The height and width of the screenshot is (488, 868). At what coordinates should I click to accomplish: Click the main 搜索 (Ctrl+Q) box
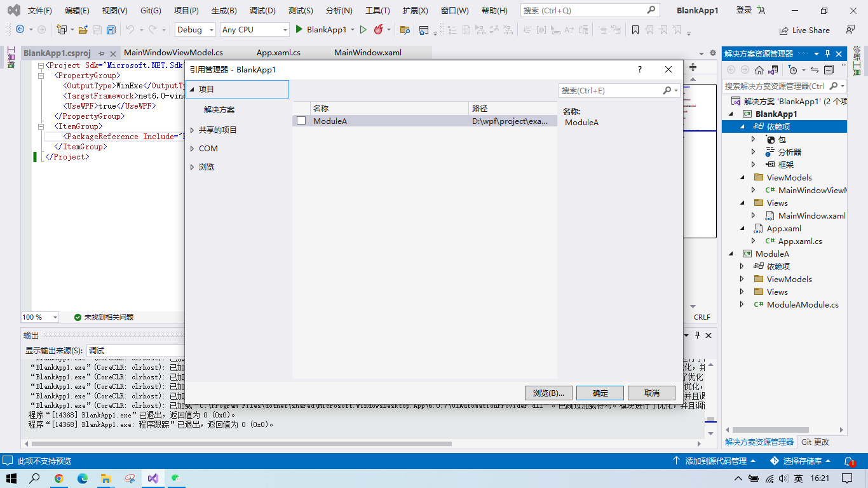(x=590, y=11)
